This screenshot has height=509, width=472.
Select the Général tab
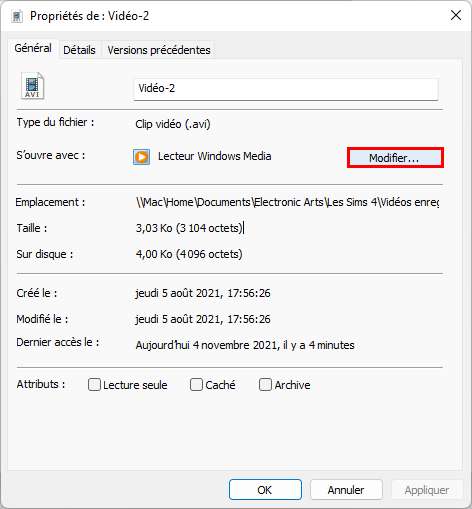coord(33,48)
